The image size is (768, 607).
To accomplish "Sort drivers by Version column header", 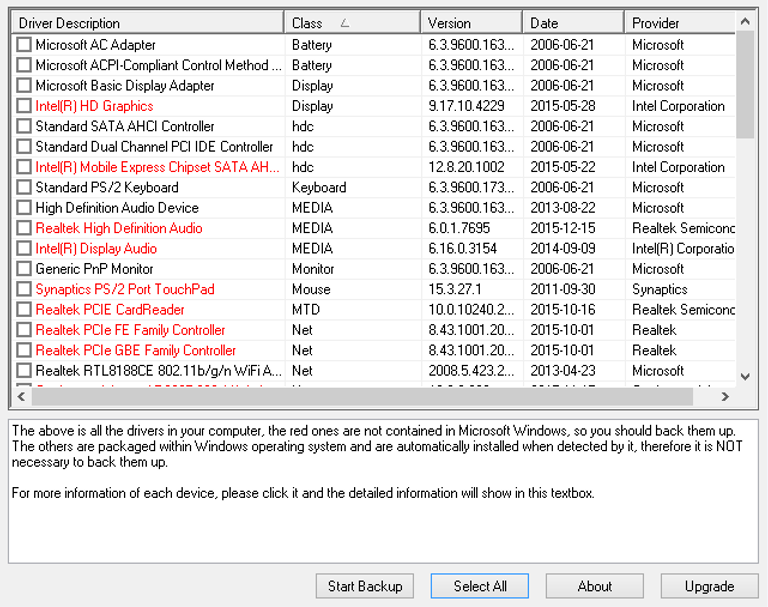I will (471, 23).
